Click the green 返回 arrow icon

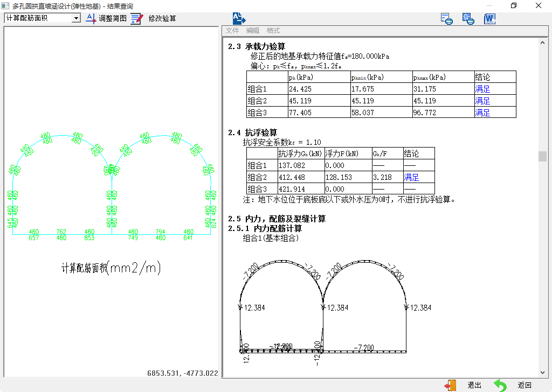500,386
